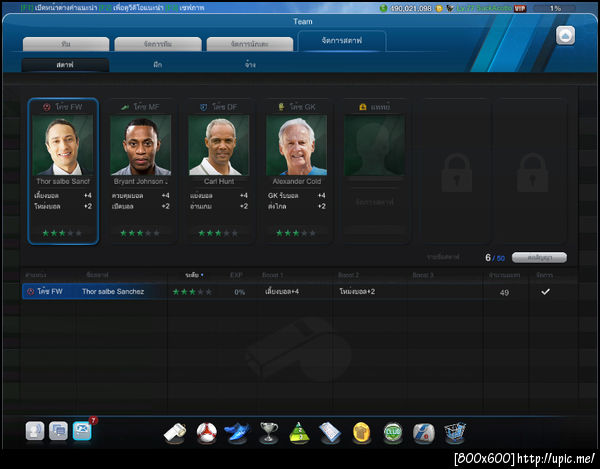Click the VIP badge in the header
This screenshot has width=600, height=469.
pos(520,8)
